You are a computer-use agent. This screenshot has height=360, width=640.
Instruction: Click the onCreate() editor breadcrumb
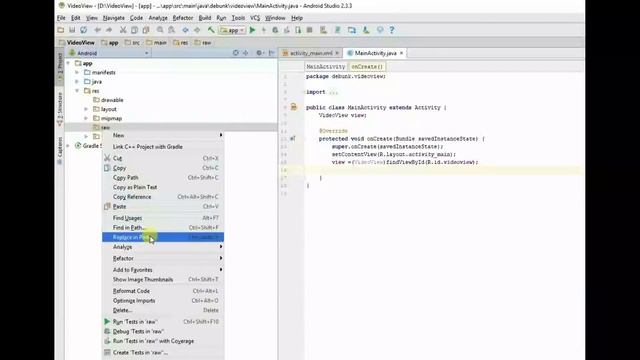click(367, 67)
